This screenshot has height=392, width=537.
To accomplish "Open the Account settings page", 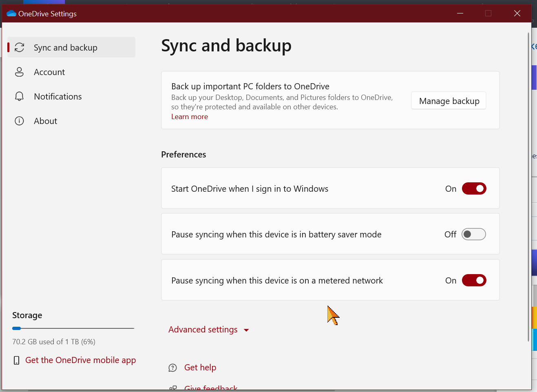I will pos(49,72).
